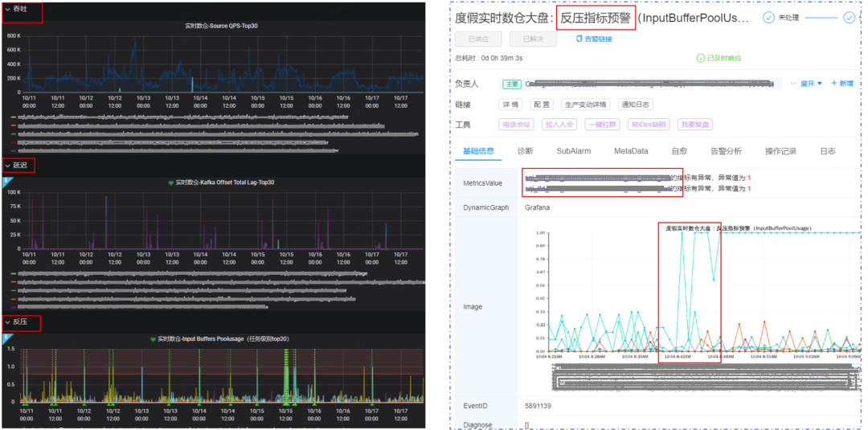This screenshot has width=868, height=430.
Task: Open the 通知日志 link button
Action: (635, 104)
